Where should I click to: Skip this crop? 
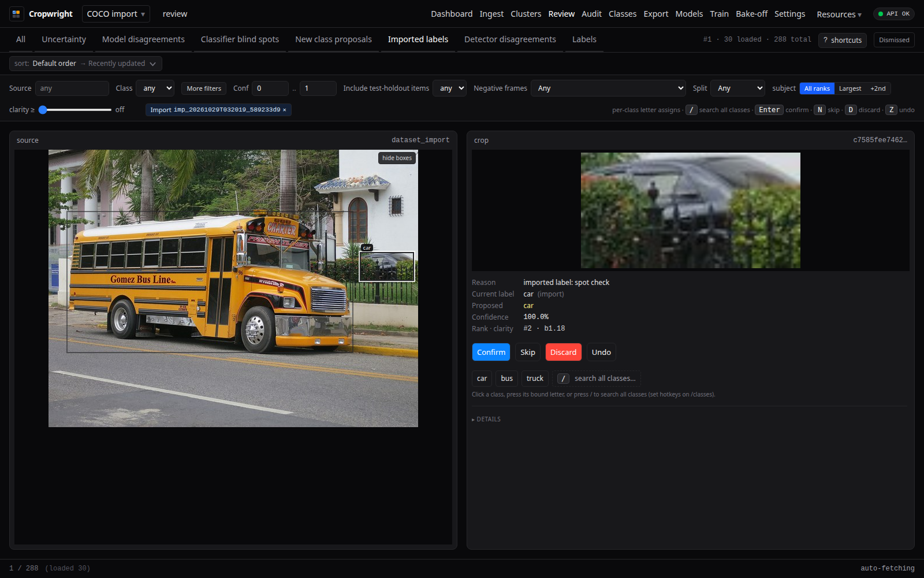tap(528, 352)
